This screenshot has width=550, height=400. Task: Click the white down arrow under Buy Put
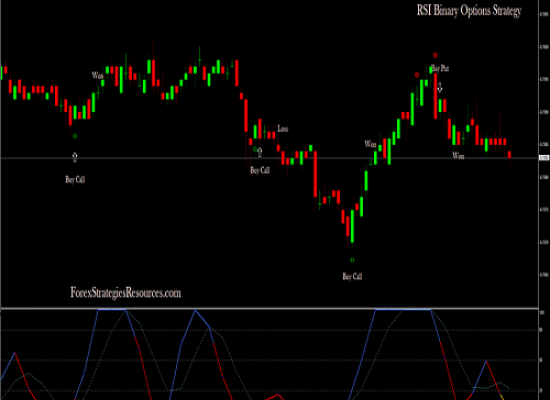click(x=440, y=88)
